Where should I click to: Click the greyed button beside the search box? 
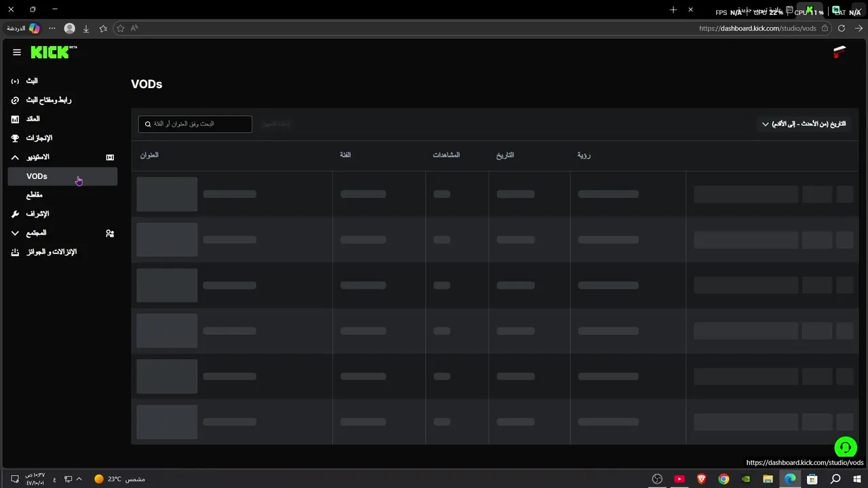coord(276,124)
